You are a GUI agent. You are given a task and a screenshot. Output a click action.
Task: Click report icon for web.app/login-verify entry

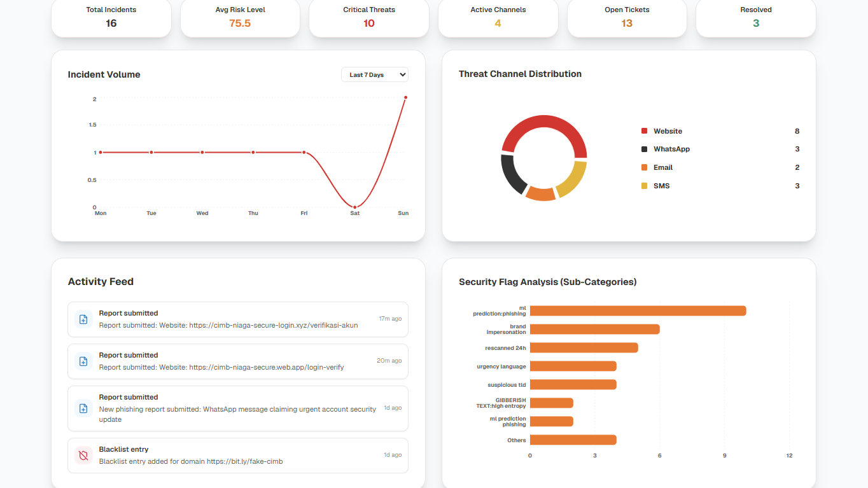(83, 361)
